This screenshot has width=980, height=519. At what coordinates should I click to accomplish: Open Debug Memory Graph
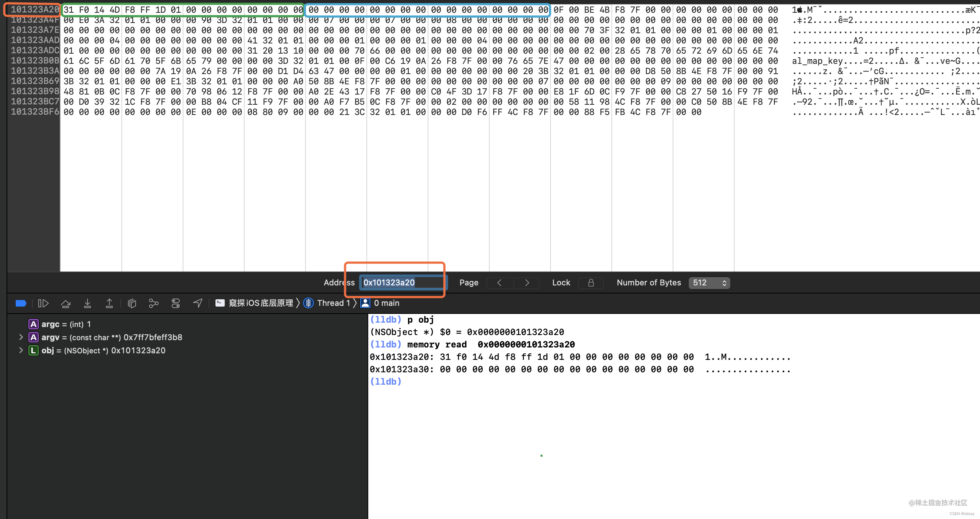[x=154, y=303]
